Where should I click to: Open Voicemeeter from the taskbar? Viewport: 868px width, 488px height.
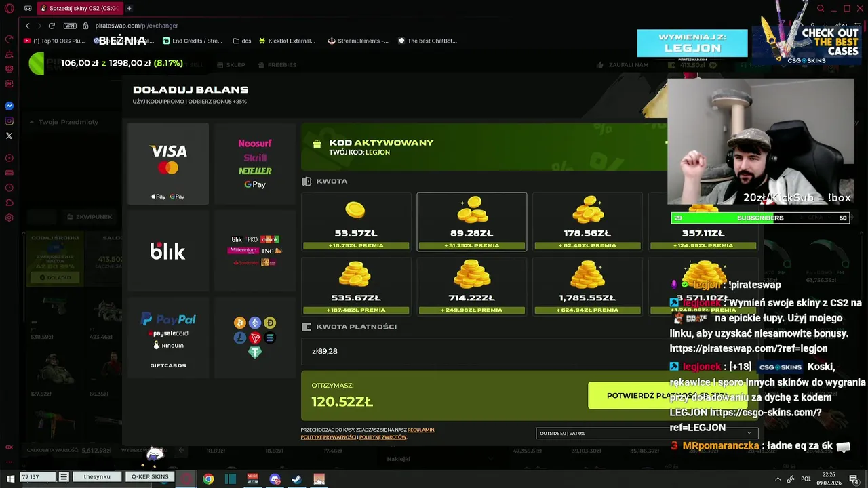(252, 479)
